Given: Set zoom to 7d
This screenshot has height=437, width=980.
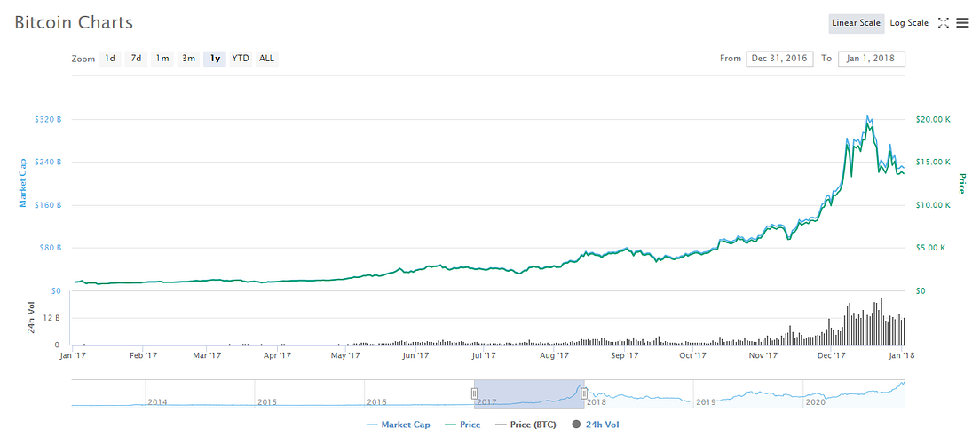Looking at the screenshot, I should point(136,59).
